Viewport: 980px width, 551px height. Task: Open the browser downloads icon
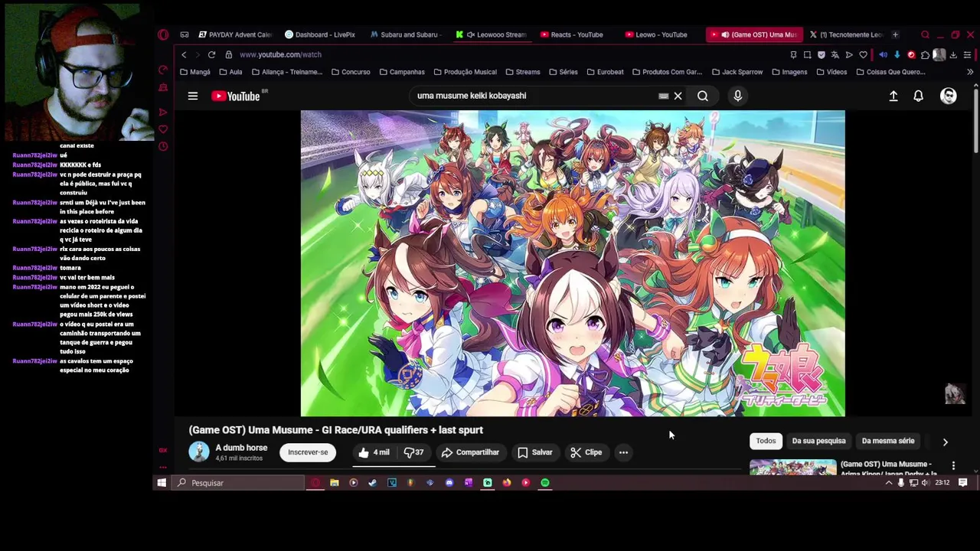click(953, 54)
